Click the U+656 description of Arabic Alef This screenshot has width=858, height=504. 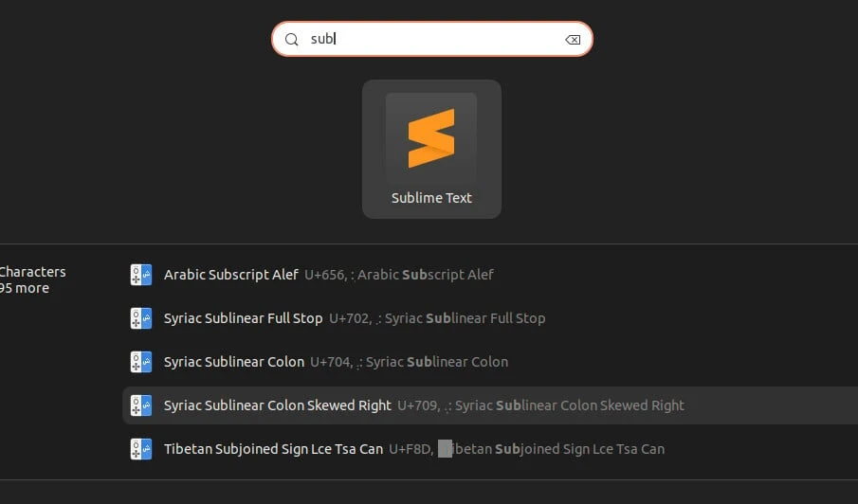point(399,275)
